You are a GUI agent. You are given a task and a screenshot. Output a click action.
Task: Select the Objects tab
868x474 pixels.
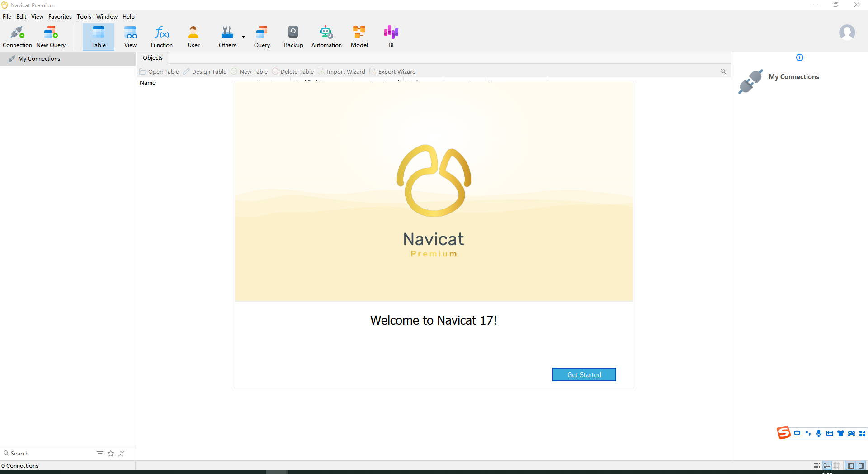(153, 58)
